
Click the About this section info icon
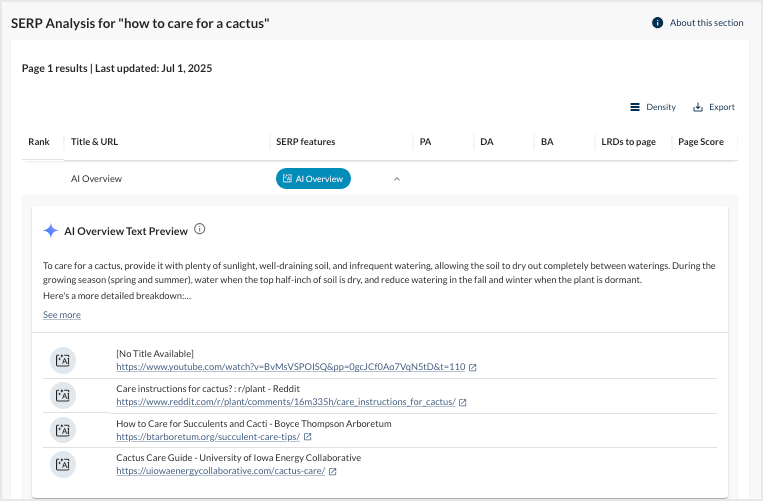click(657, 23)
